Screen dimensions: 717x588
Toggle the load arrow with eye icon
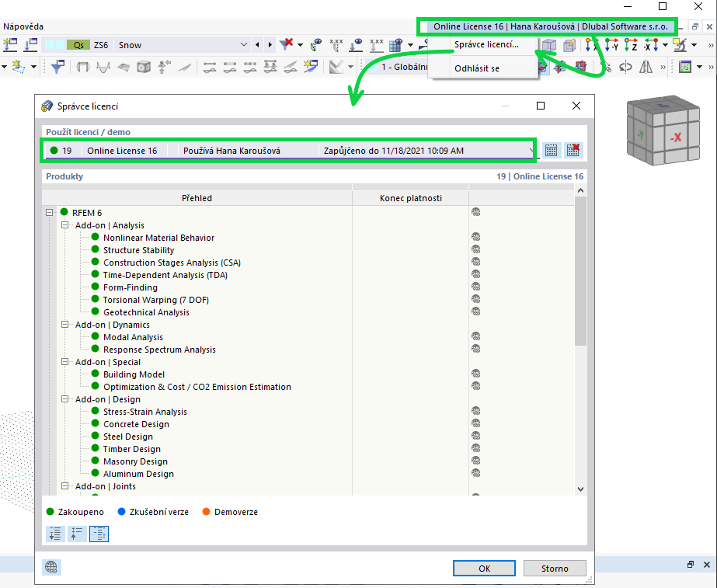356,45
